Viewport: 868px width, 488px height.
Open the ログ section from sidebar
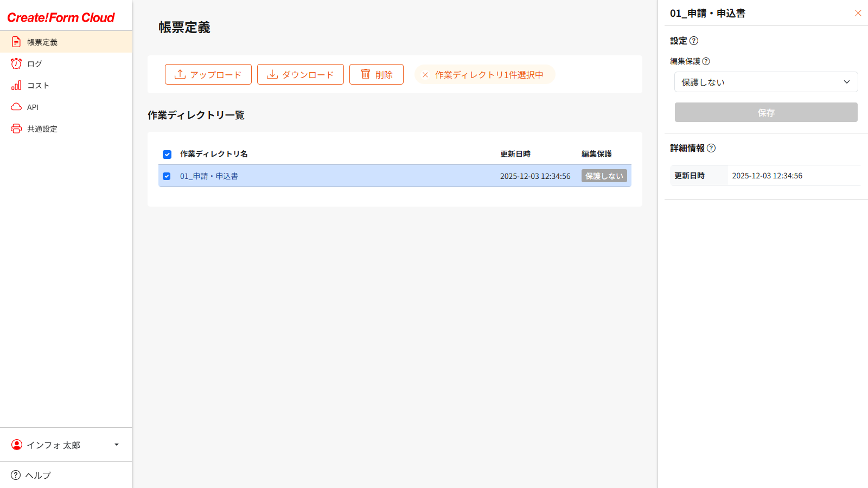(34, 63)
